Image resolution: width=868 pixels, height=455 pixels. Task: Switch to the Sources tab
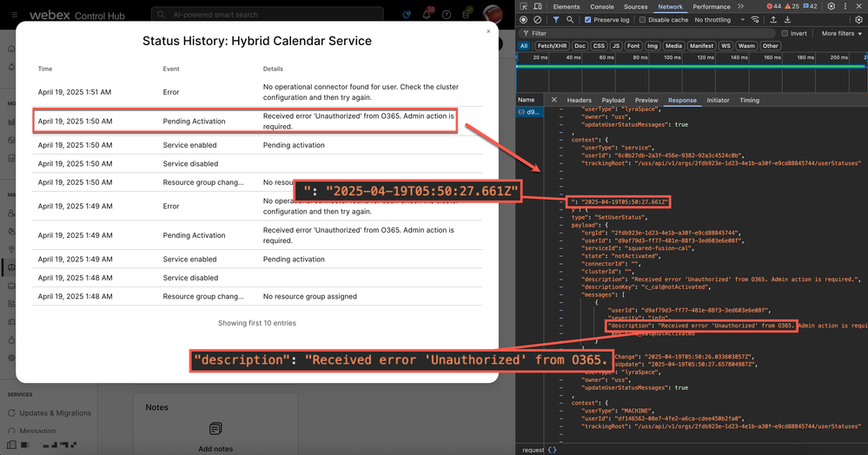tap(635, 7)
